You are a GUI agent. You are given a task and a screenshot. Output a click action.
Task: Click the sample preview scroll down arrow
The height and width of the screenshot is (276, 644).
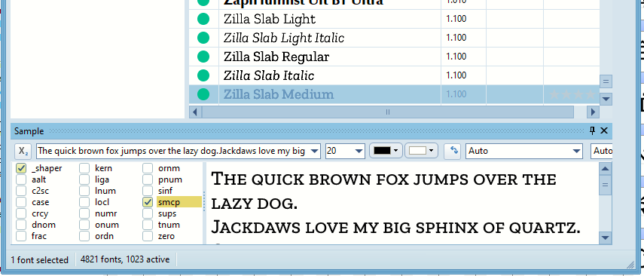605,238
